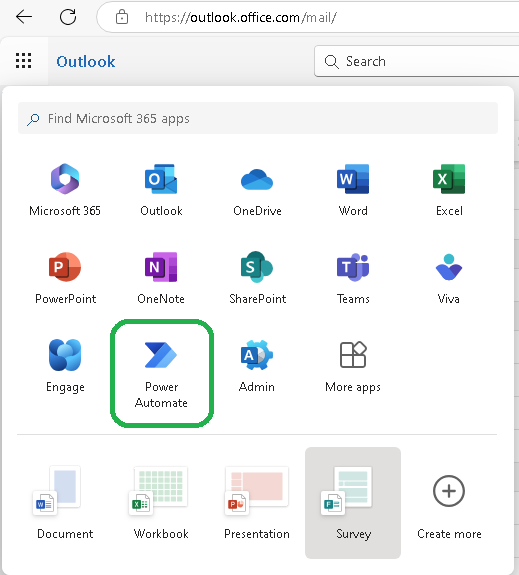The image size is (519, 575).
Task: Click the Outlook header title
Action: click(x=86, y=62)
